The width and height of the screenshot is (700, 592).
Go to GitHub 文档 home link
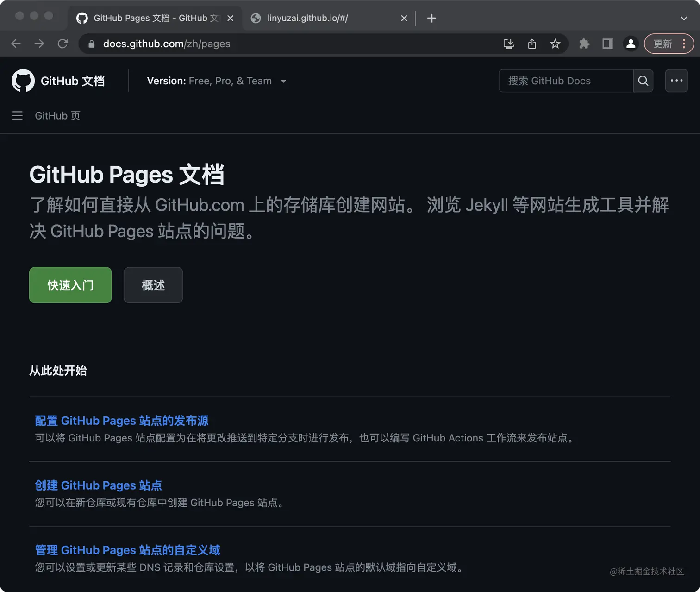73,81
